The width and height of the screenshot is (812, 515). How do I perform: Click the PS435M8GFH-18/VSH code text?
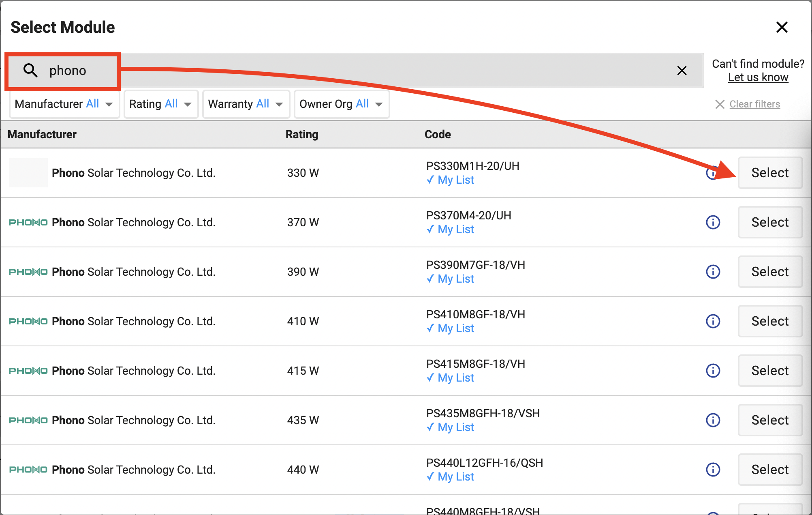(483, 413)
